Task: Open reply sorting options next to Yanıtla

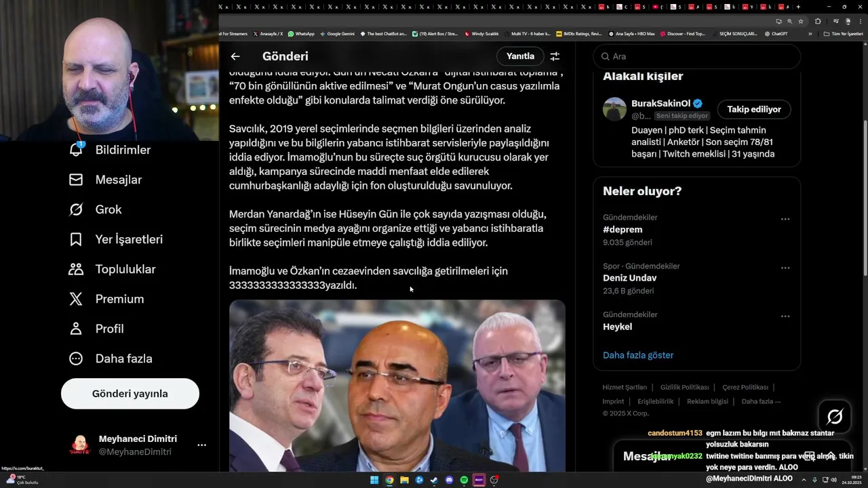Action: 555,56
